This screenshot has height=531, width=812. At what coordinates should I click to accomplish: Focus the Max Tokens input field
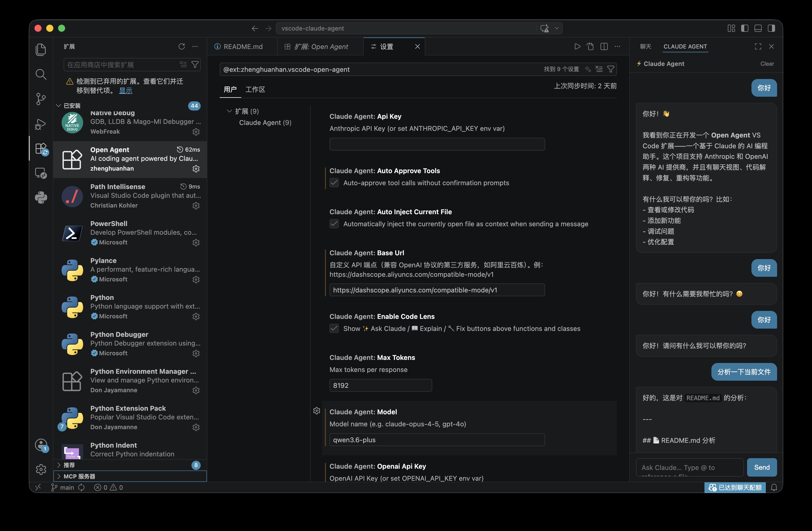380,385
